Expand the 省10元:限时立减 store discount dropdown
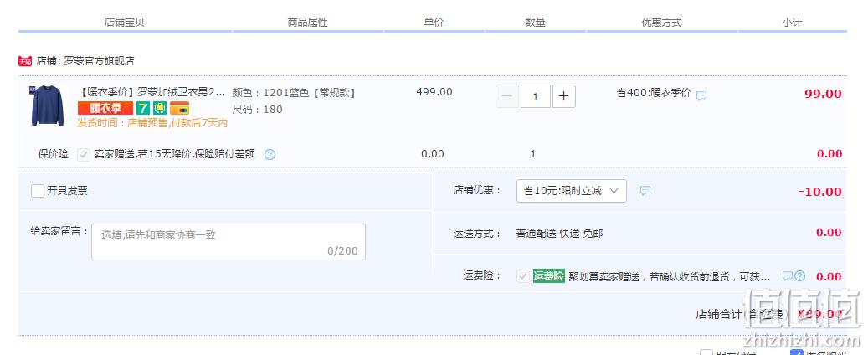 (x=572, y=191)
